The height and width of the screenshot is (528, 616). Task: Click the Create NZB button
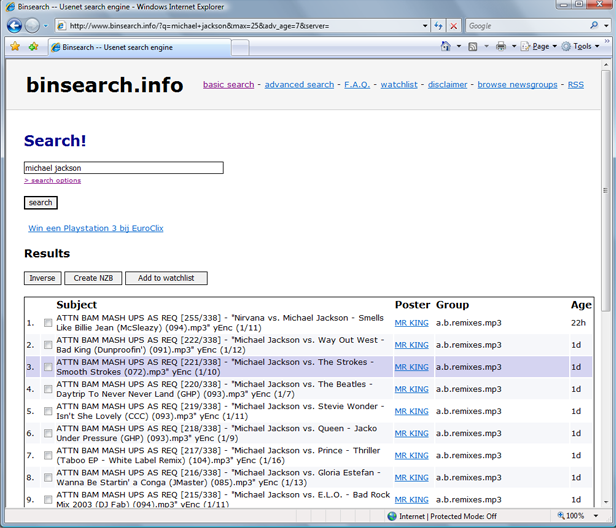pos(93,278)
